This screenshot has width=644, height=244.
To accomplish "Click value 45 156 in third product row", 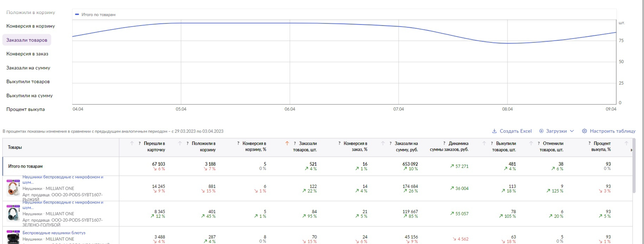I will point(411,237).
